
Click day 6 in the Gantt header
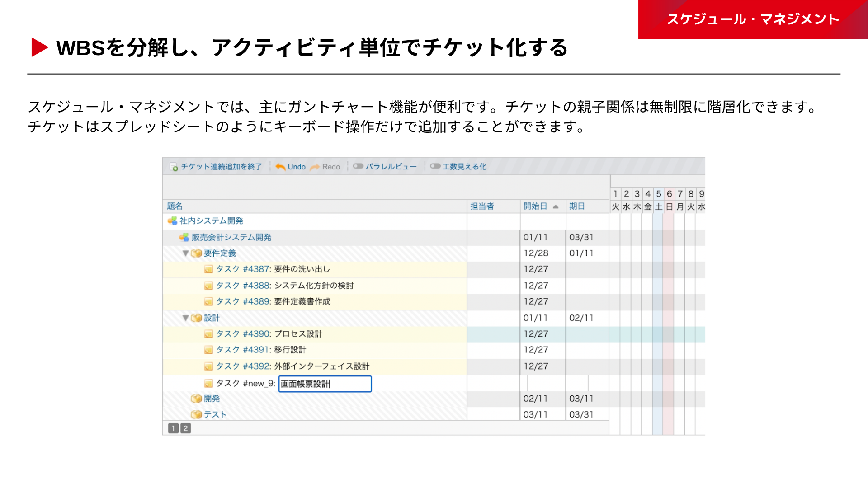point(670,194)
